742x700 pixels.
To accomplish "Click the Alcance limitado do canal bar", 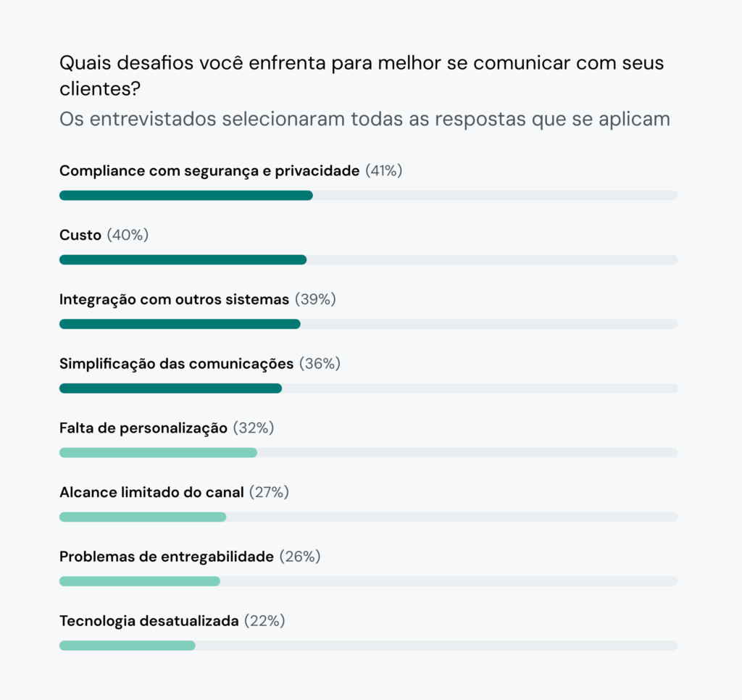I will pyautogui.click(x=143, y=517).
